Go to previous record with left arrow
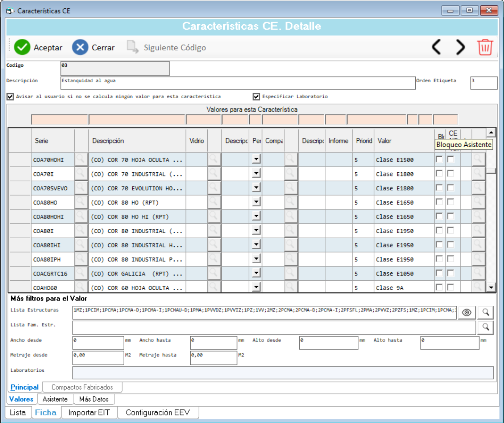 (x=437, y=47)
